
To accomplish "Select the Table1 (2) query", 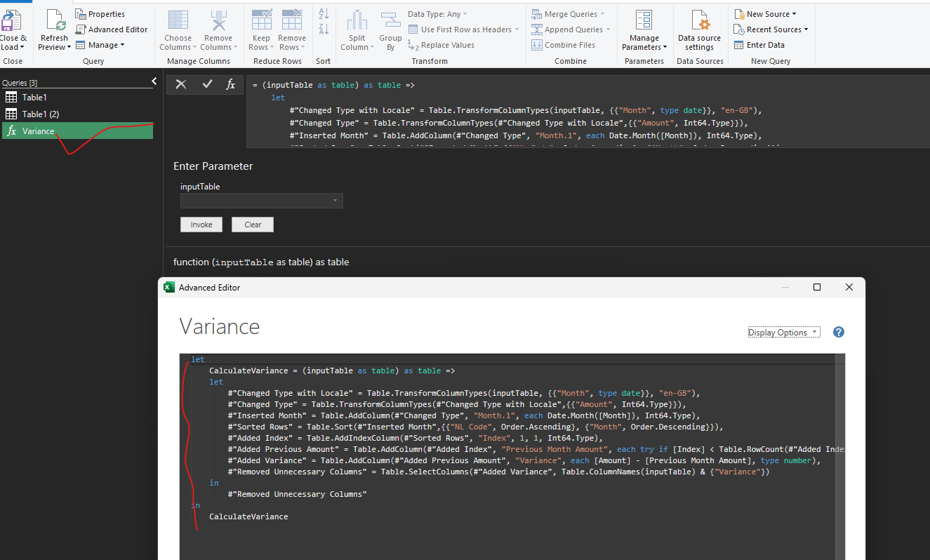I will coord(77,114).
